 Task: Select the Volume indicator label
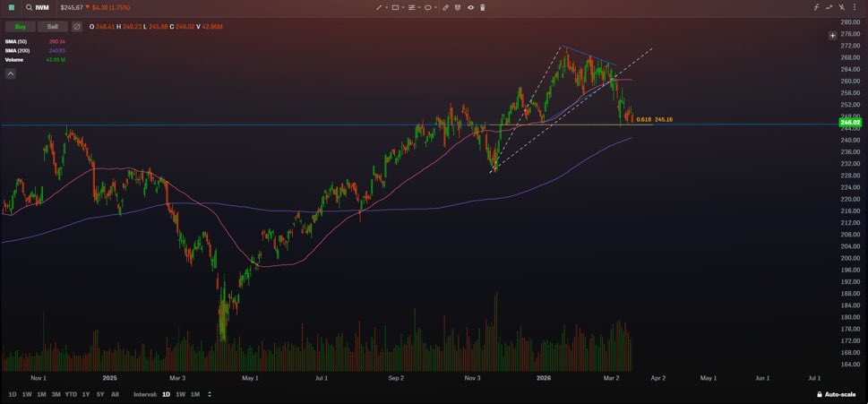(13, 59)
